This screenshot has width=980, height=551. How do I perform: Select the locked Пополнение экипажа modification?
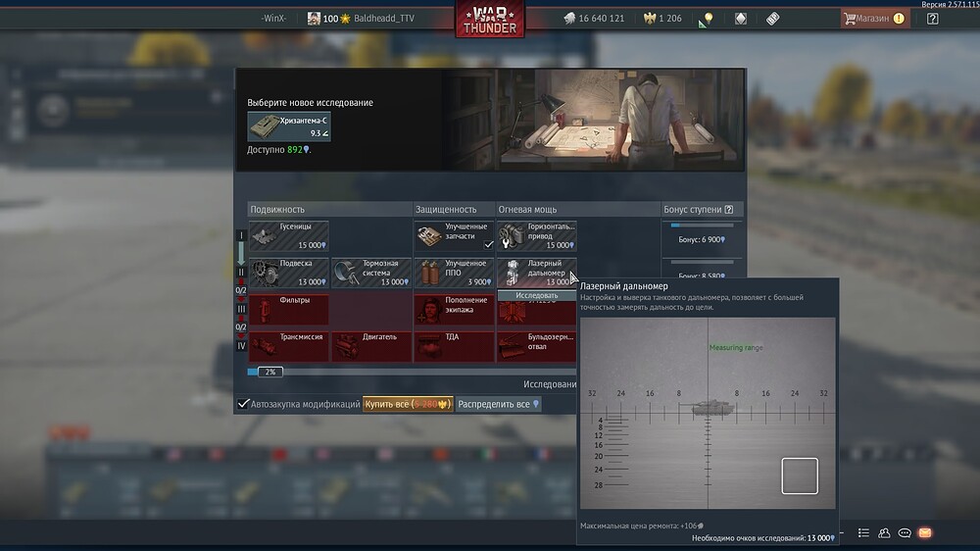point(454,310)
